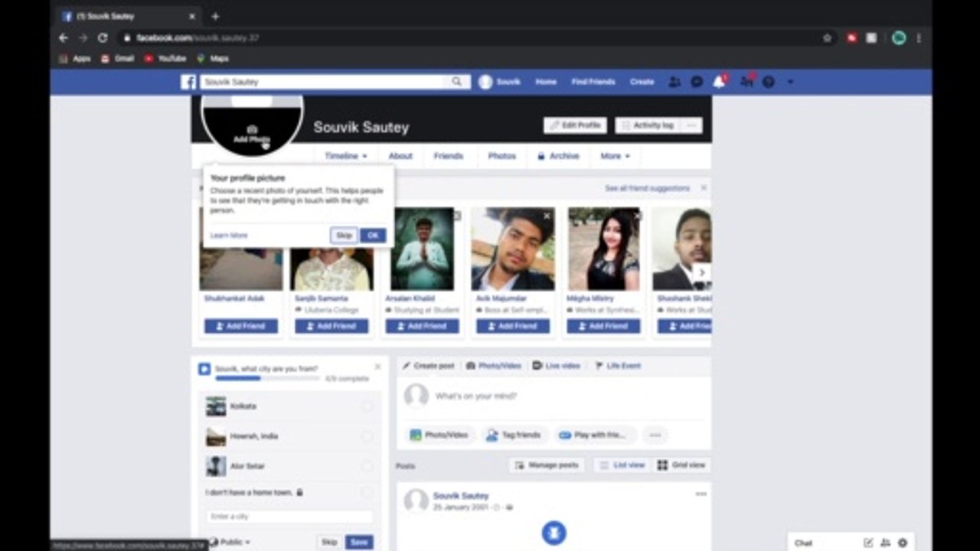This screenshot has width=980, height=551.
Task: Click the Edit Profile button
Action: point(575,126)
